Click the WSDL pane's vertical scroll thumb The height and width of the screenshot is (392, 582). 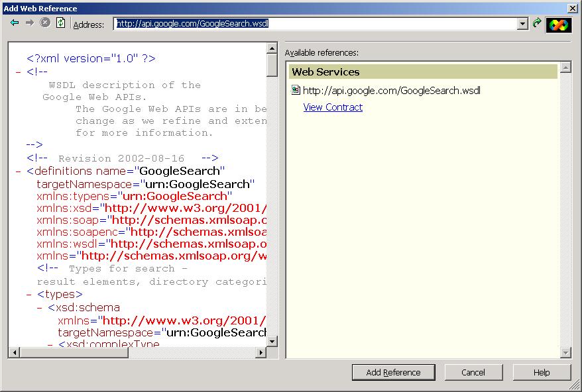(272, 66)
